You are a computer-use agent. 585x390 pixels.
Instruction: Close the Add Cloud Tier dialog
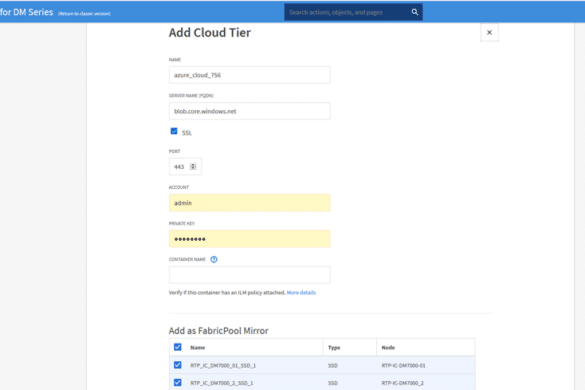pos(489,32)
